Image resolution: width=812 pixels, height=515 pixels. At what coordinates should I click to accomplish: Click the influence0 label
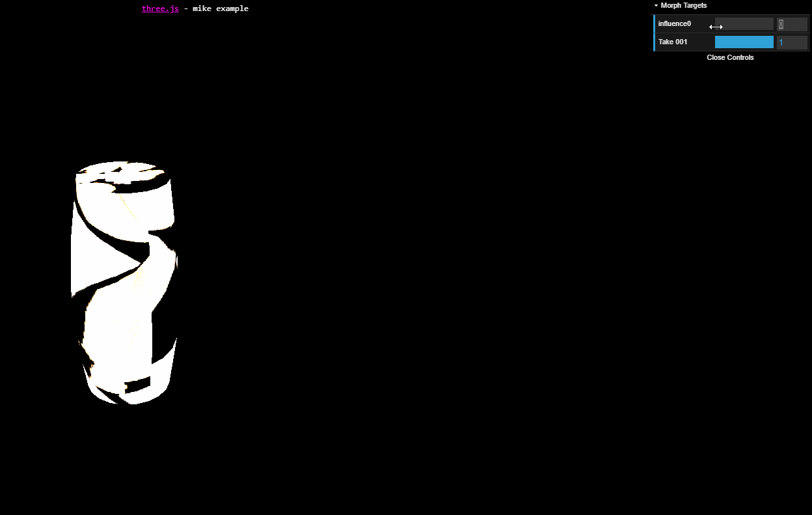pyautogui.click(x=674, y=24)
